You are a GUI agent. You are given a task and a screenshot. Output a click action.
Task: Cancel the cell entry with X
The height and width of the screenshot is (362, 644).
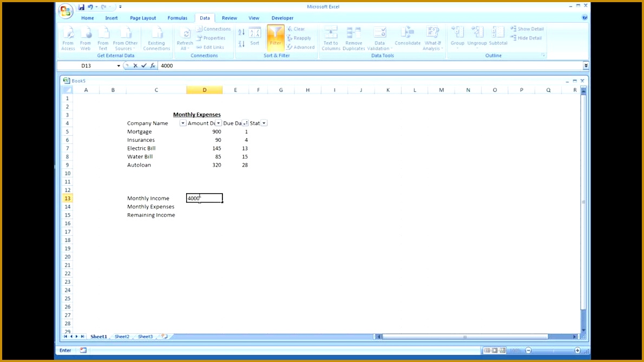pyautogui.click(x=135, y=65)
